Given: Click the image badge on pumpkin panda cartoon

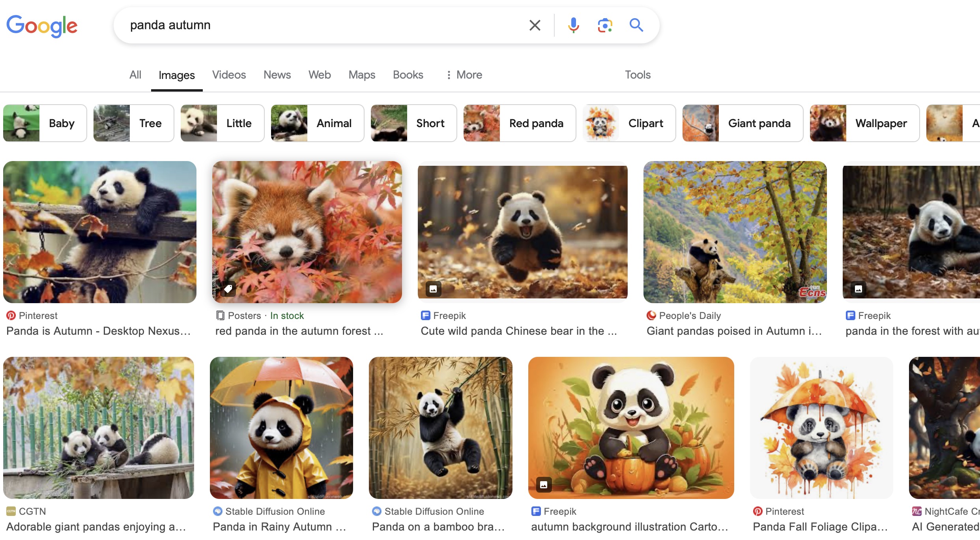Looking at the screenshot, I should 544,485.
